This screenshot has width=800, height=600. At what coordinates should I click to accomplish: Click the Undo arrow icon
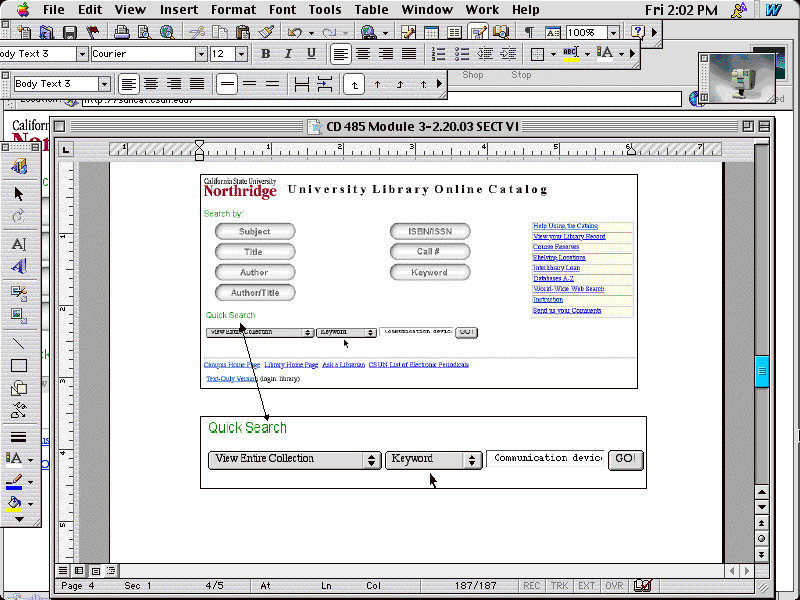pos(295,32)
